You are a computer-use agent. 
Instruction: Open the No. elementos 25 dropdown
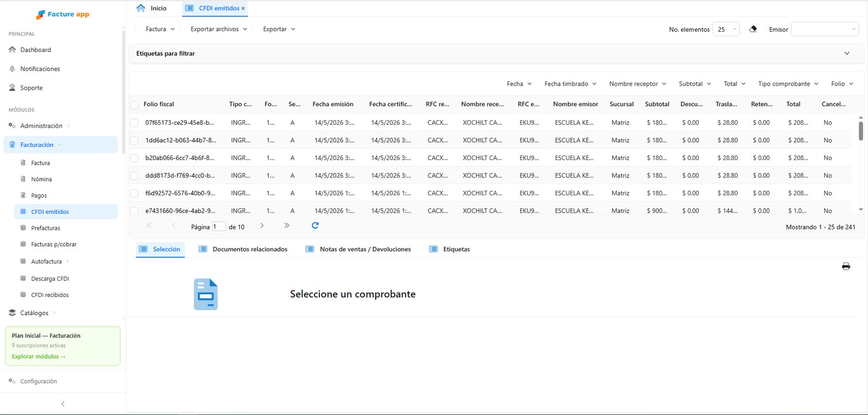pos(726,29)
